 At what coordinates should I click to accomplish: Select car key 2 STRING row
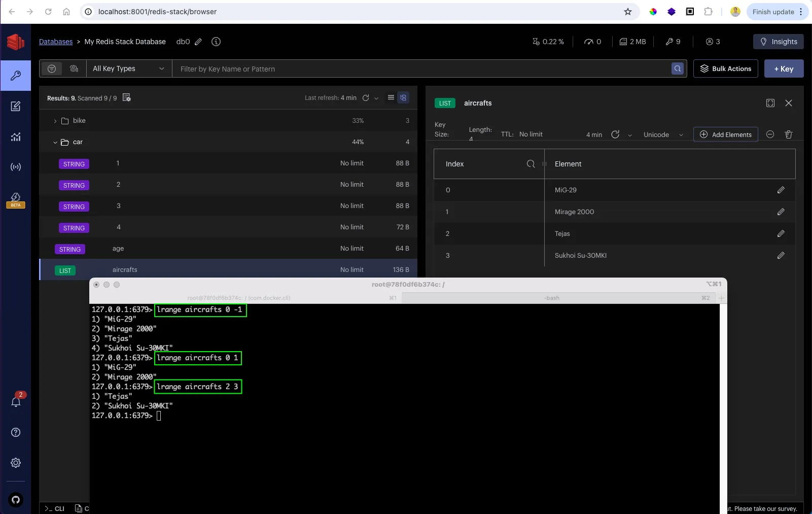[228, 185]
